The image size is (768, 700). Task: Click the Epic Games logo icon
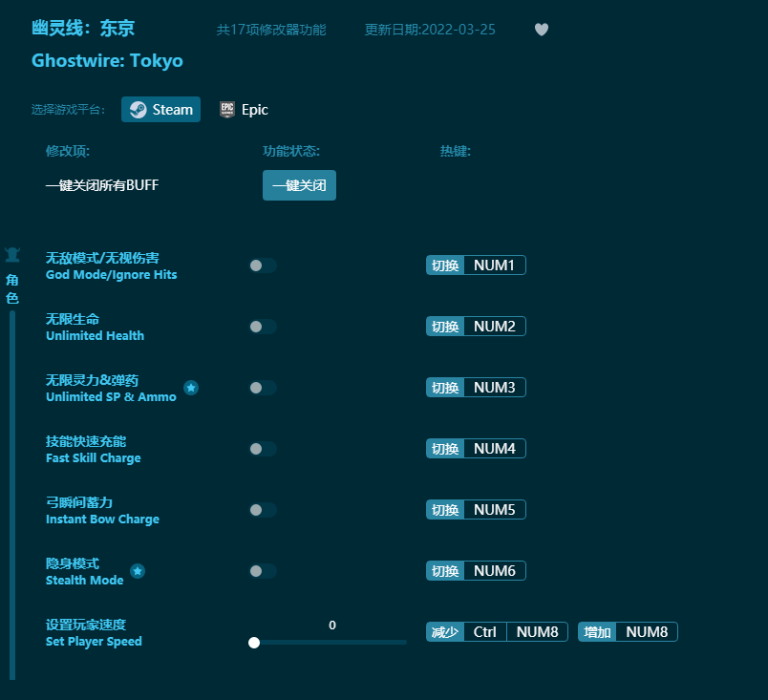[227, 110]
